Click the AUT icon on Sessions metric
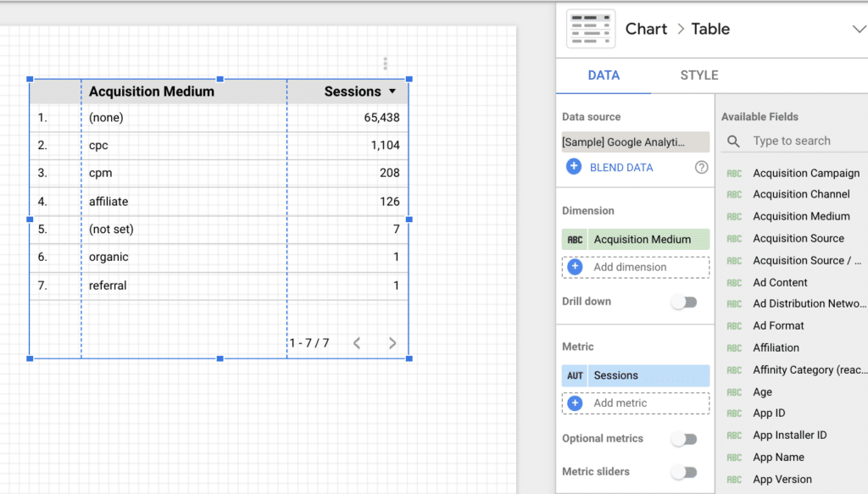This screenshot has height=494, width=868. pos(576,375)
